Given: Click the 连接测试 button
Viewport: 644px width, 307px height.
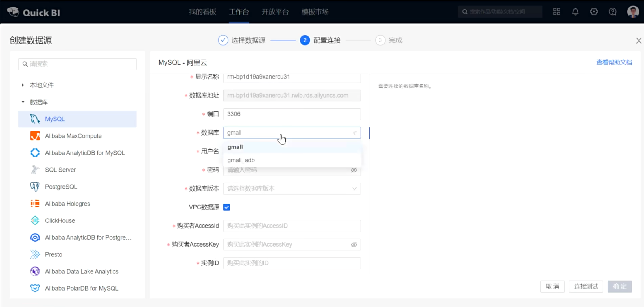Looking at the screenshot, I should (x=586, y=287).
